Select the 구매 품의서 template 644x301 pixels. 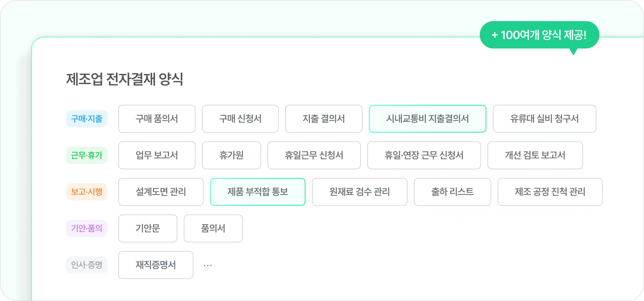coord(157,119)
